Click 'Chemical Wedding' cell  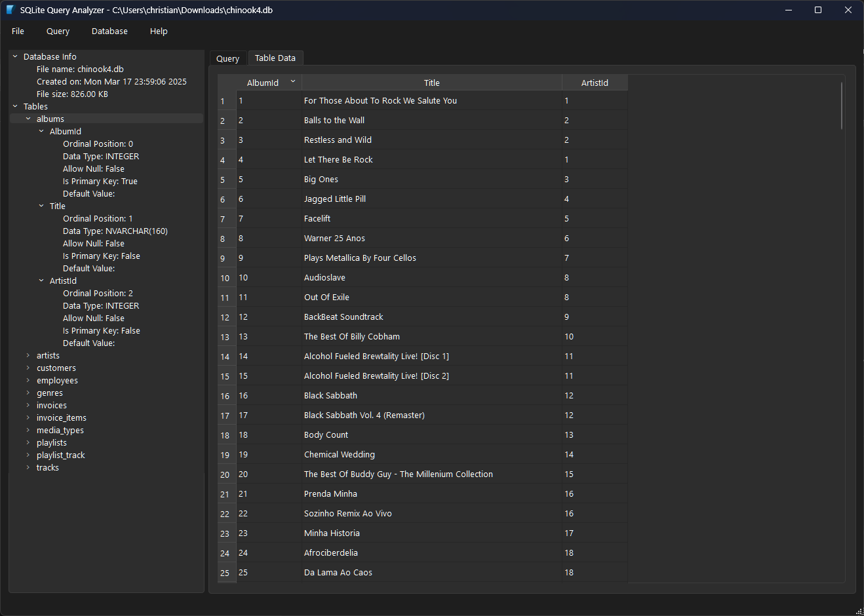[431, 454]
